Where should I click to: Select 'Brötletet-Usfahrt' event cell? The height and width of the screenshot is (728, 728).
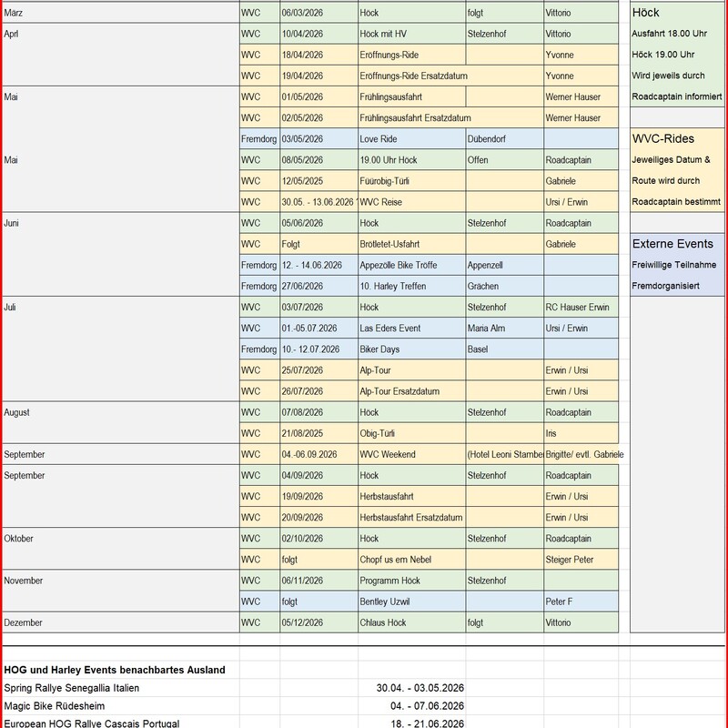click(x=411, y=244)
